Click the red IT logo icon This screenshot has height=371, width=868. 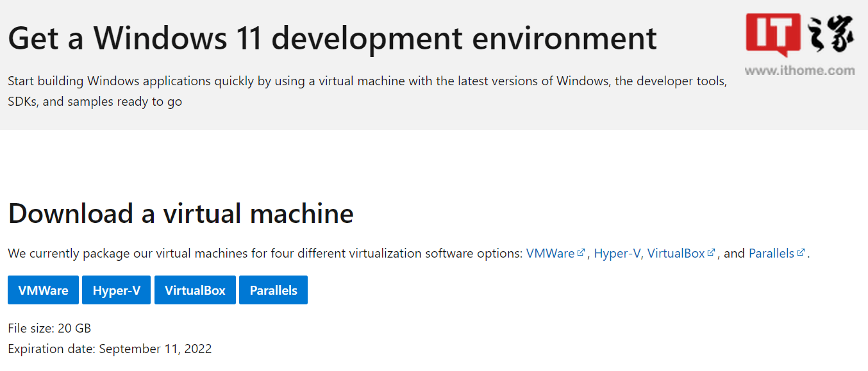(x=773, y=33)
